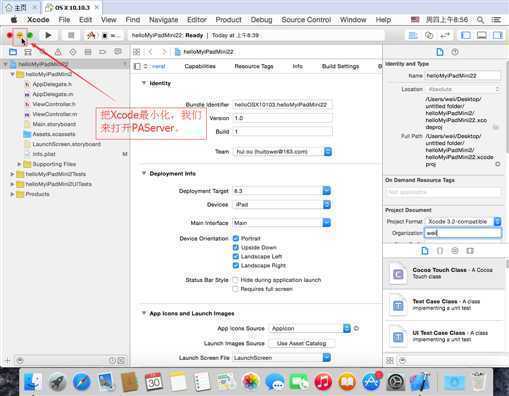Viewport: 509px width, 396px height.
Task: Go back in editor history
Action: (x=151, y=52)
